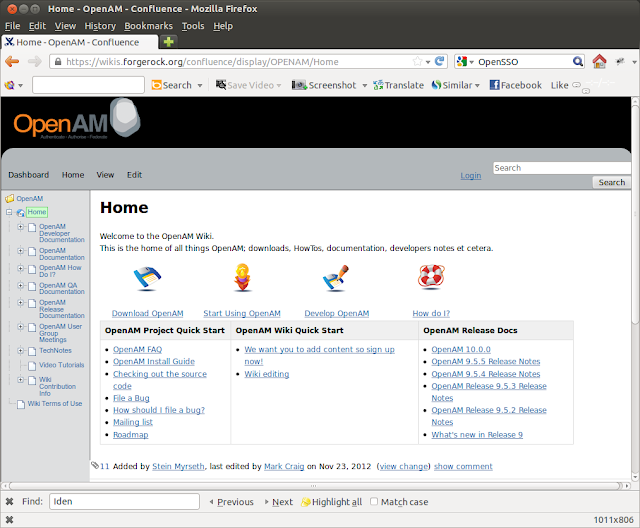640x528 pixels.
Task: Click the Translate toolbar button
Action: pos(398,85)
